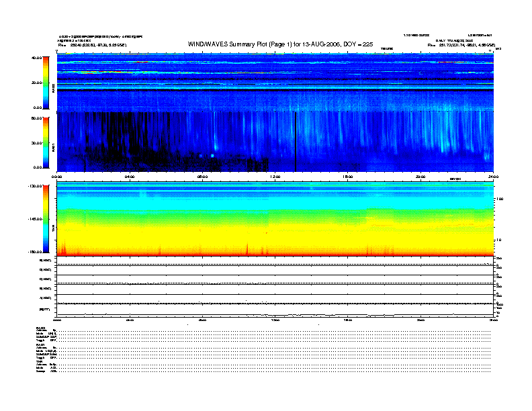
Task: Click the 04:00 time label below RAD1 spectrogram
Action: click(130, 177)
